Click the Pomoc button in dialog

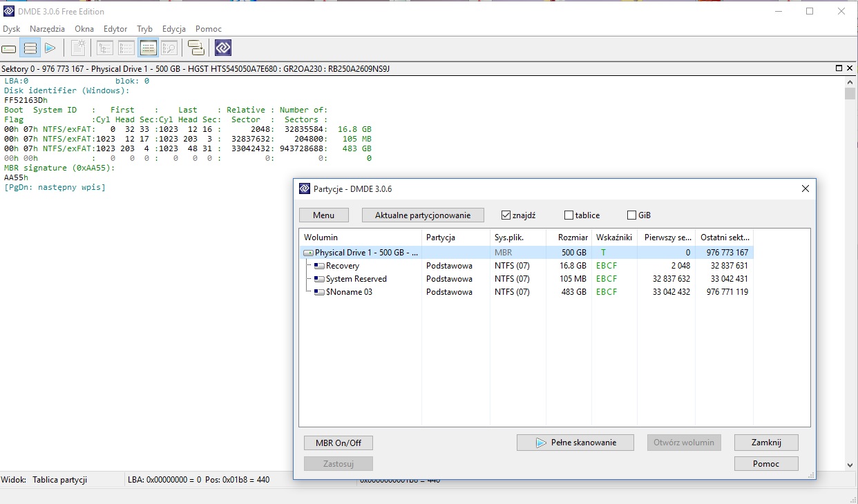[766, 464]
